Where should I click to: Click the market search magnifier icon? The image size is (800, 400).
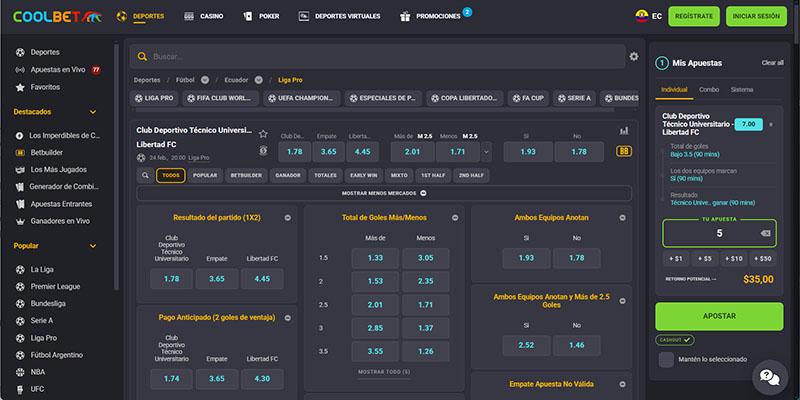click(145, 176)
